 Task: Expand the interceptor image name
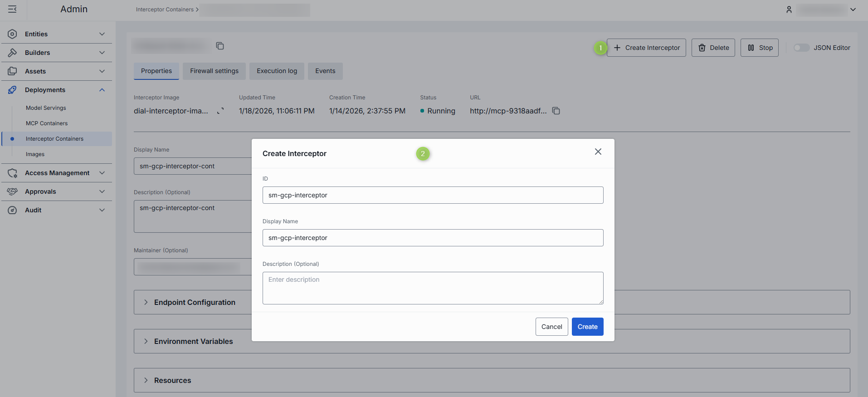coord(220,111)
